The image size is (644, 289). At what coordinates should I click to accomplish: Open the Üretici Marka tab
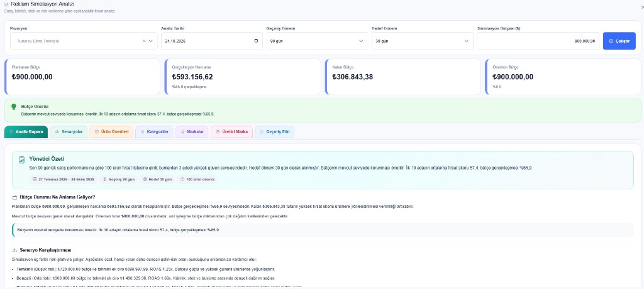click(x=231, y=132)
